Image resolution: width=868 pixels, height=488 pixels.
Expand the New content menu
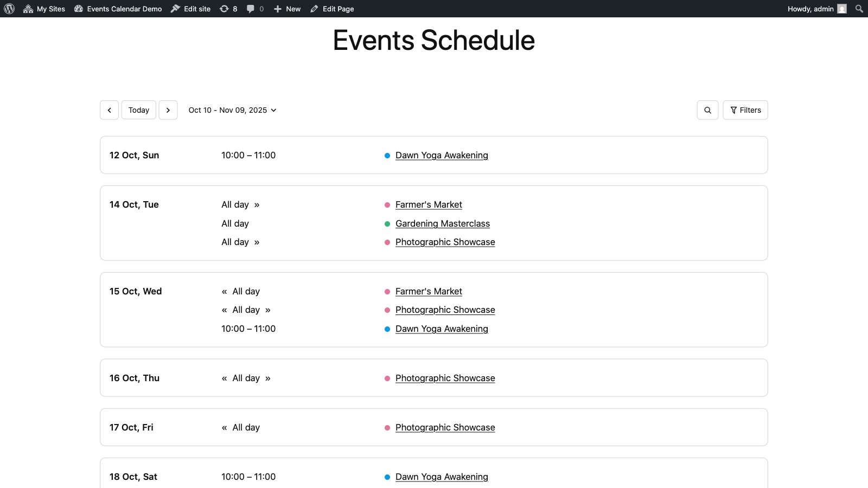(x=288, y=9)
